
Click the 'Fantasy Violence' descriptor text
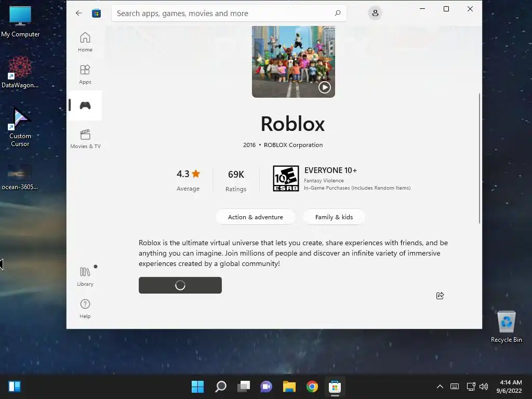(x=324, y=180)
